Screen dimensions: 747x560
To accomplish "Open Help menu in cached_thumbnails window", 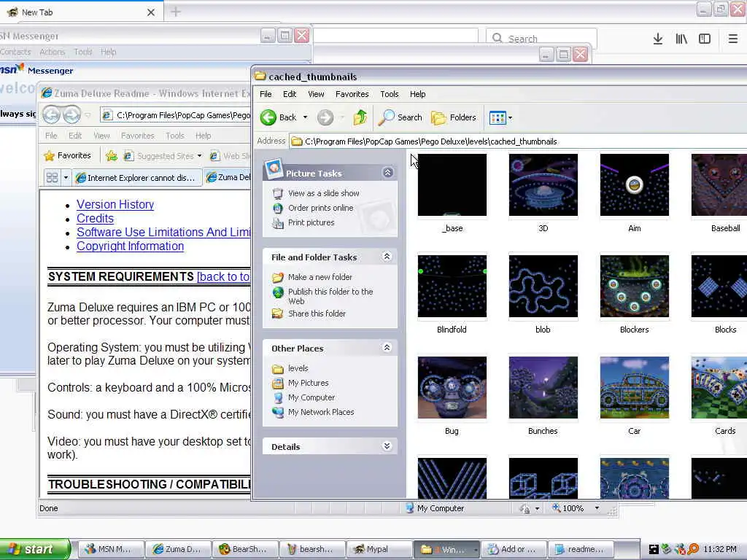I will click(x=418, y=94).
